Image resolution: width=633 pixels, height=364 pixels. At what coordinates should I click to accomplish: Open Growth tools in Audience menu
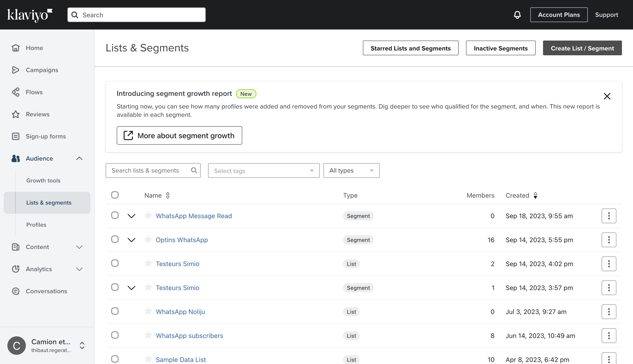[x=43, y=180]
